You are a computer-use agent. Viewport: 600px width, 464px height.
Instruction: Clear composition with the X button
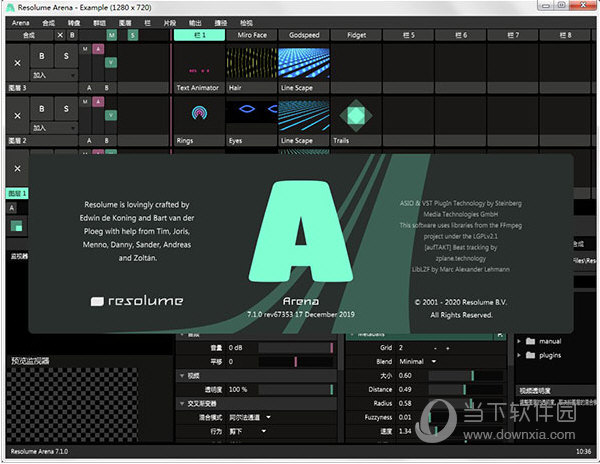(x=60, y=36)
